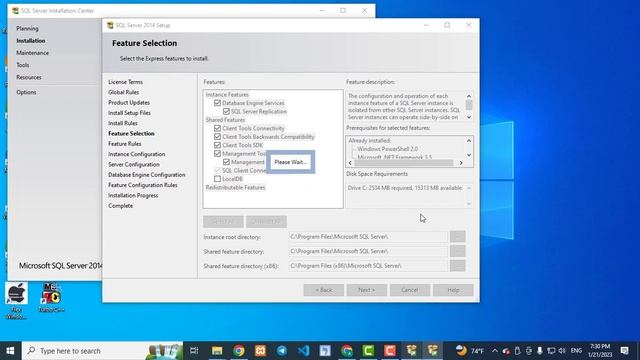The width and height of the screenshot is (640, 360).
Task: Open Visual Studio Code from the taskbar
Action: pyautogui.click(x=303, y=351)
